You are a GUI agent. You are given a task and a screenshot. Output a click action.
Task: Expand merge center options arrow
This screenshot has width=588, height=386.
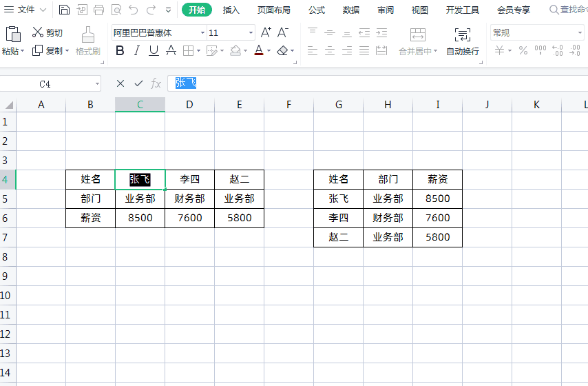(435, 51)
